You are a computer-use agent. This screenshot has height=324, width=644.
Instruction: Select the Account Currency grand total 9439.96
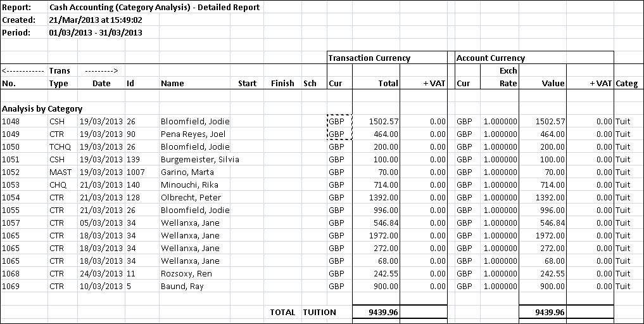pyautogui.click(x=548, y=312)
